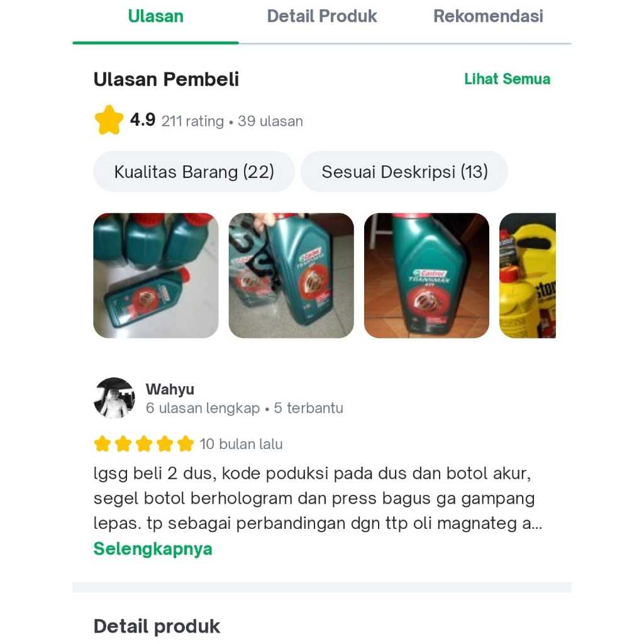Open third review photo on brown floor
The height and width of the screenshot is (644, 644).
pyautogui.click(x=426, y=275)
